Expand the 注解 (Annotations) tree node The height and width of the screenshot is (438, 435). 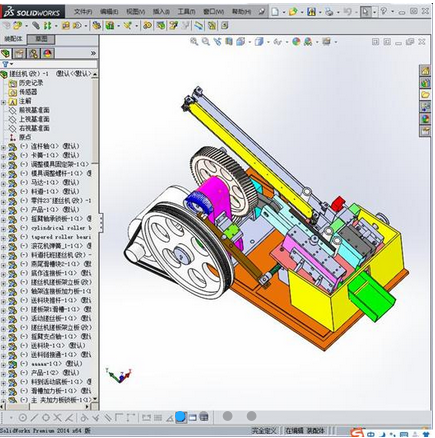3,102
